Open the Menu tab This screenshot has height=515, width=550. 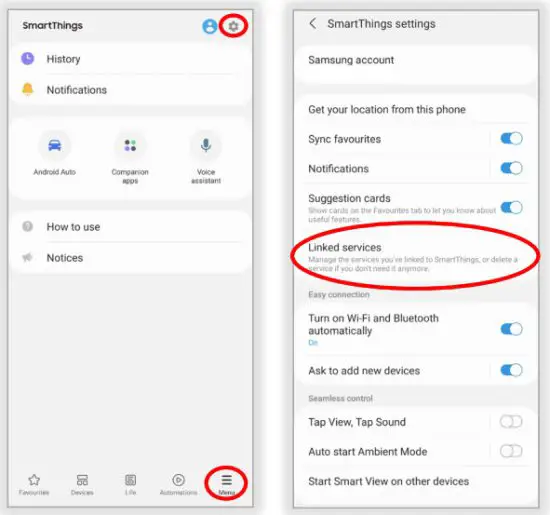227,484
